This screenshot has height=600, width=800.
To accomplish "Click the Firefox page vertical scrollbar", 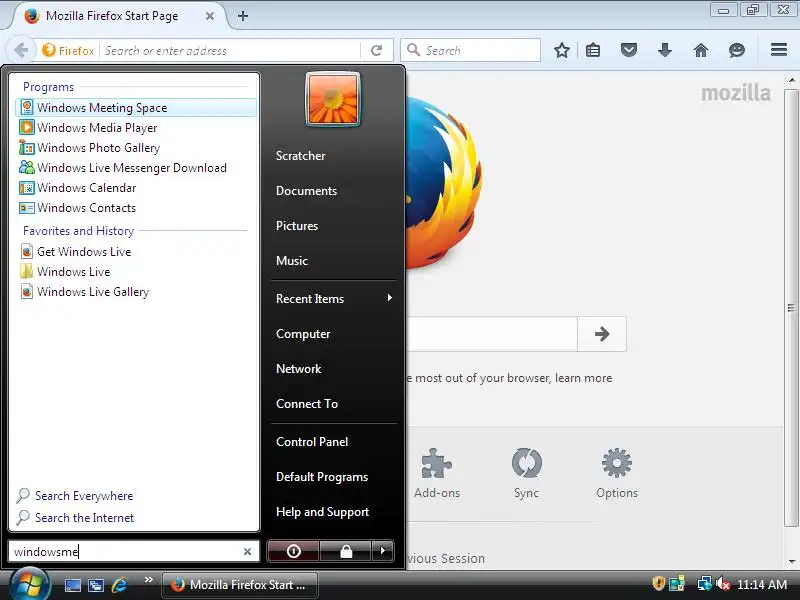I will tap(791, 308).
